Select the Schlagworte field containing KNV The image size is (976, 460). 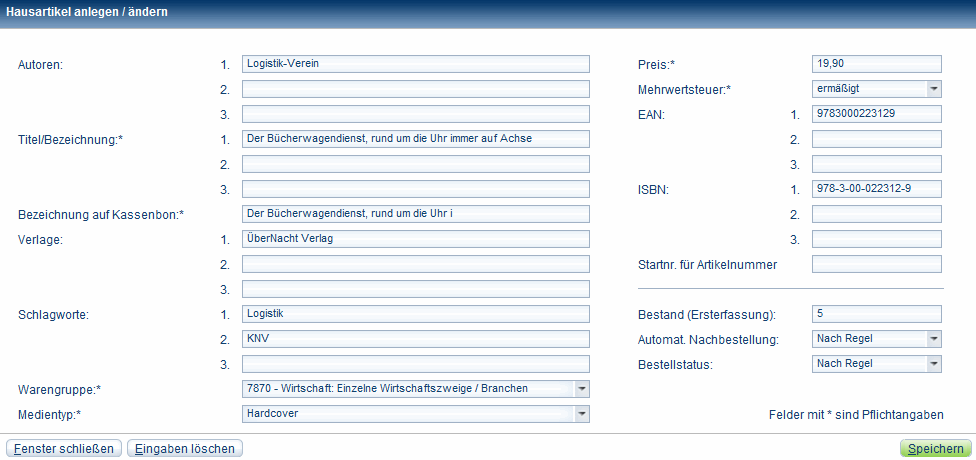(416, 339)
